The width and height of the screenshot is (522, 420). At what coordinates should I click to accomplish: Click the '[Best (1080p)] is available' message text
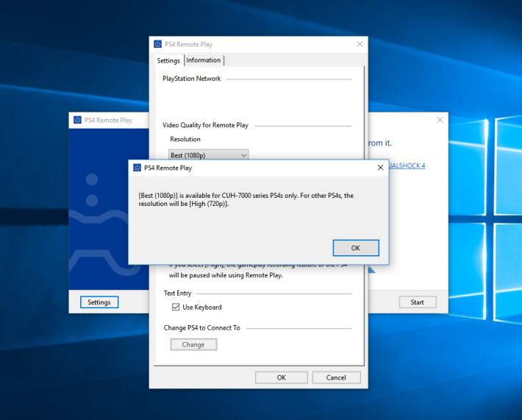(x=246, y=199)
